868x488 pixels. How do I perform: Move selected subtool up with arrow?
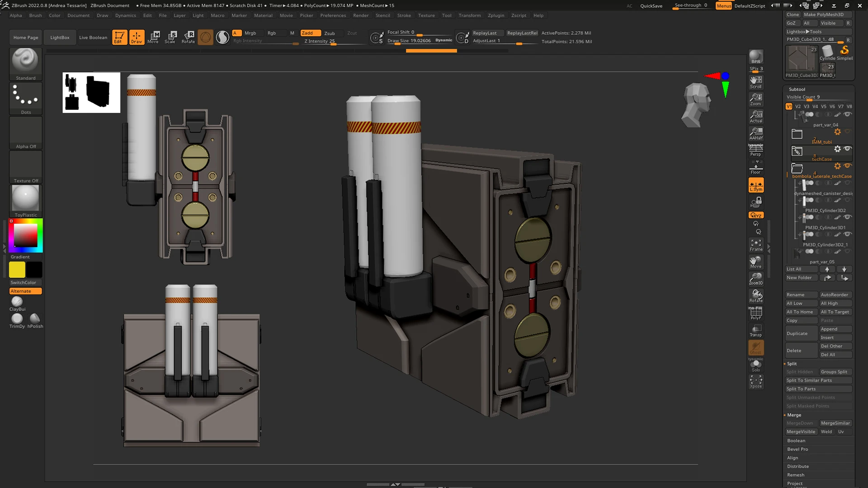827,269
